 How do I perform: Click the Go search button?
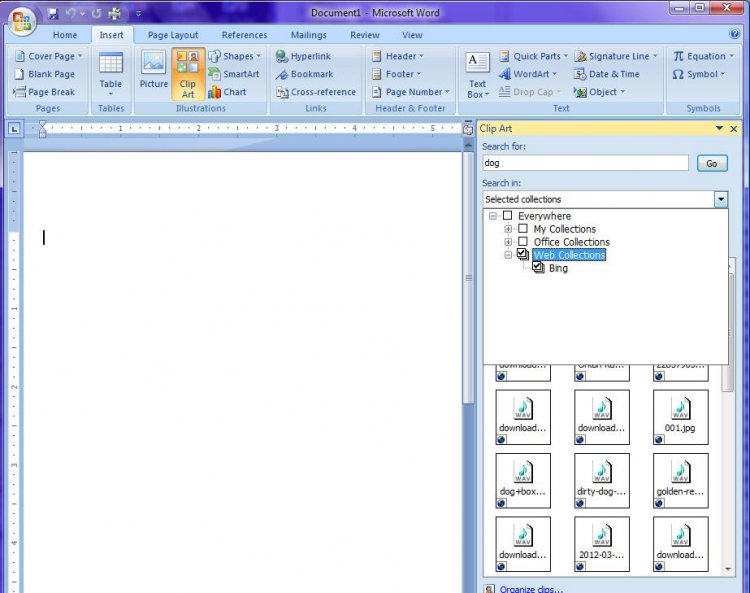tap(712, 163)
